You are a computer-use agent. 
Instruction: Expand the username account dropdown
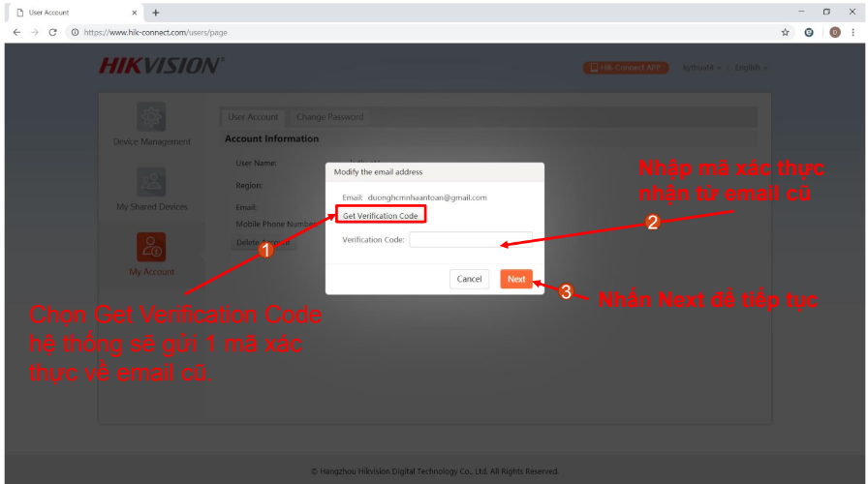(x=700, y=68)
